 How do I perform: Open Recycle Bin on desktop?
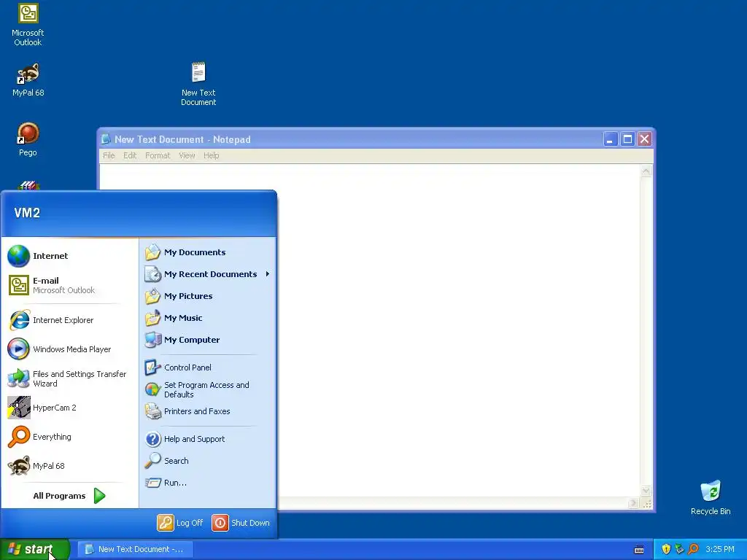tap(711, 497)
